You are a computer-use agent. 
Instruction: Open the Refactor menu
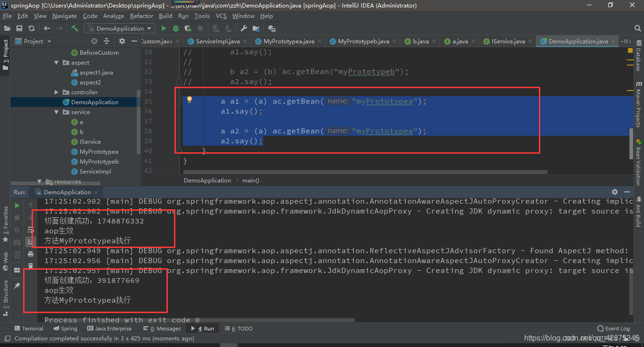(x=141, y=16)
